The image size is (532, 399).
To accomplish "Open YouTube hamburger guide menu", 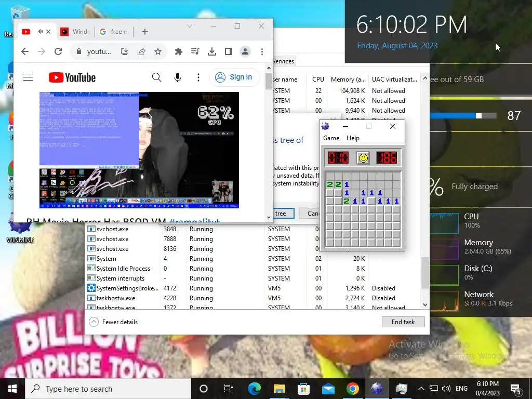I will pyautogui.click(x=28, y=77).
